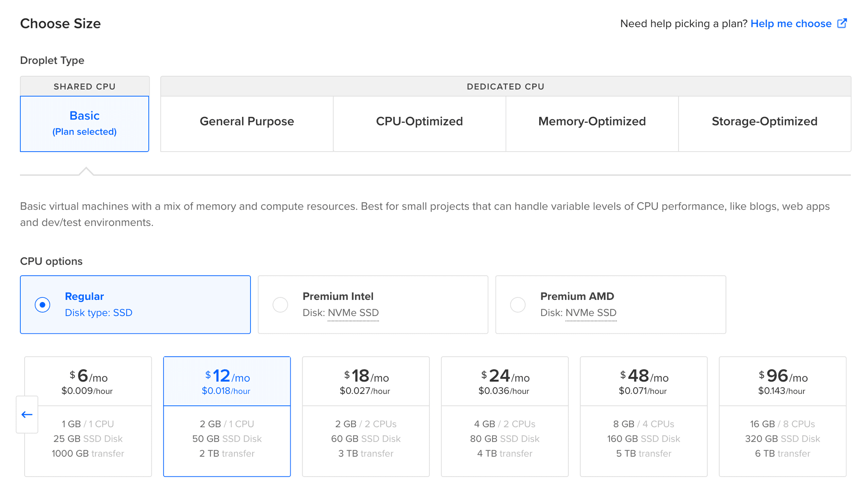Choose the $18/mo plan with 2 CPUs
Image resolution: width=868 pixels, height=496 pixels.
(366, 417)
